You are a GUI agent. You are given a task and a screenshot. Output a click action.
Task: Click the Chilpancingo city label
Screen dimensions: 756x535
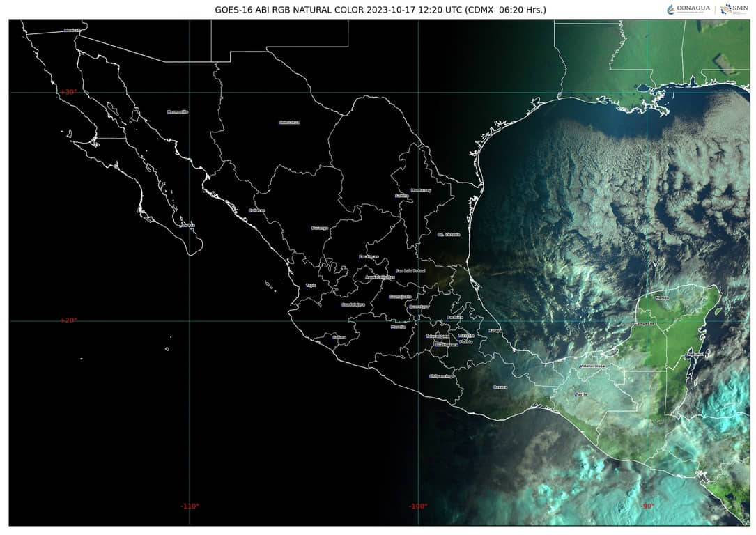click(442, 376)
